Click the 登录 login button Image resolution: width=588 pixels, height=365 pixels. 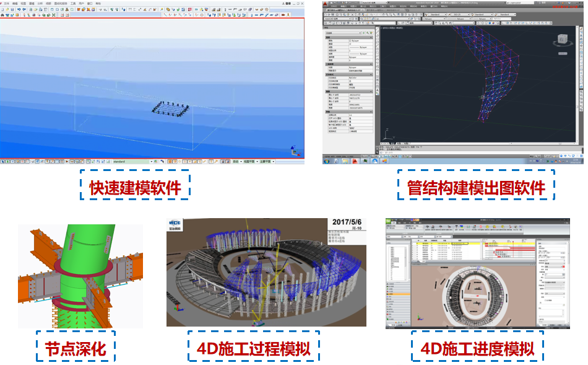coord(288,3)
